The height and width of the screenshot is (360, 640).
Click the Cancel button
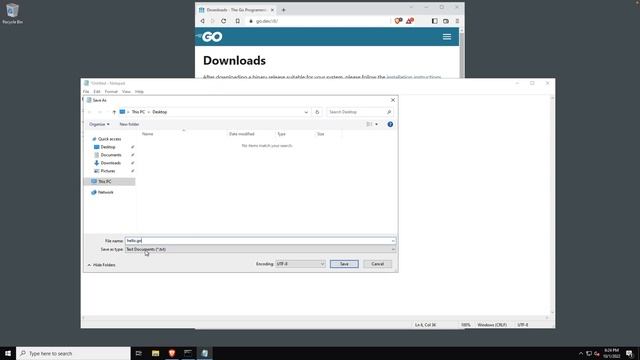(x=378, y=264)
